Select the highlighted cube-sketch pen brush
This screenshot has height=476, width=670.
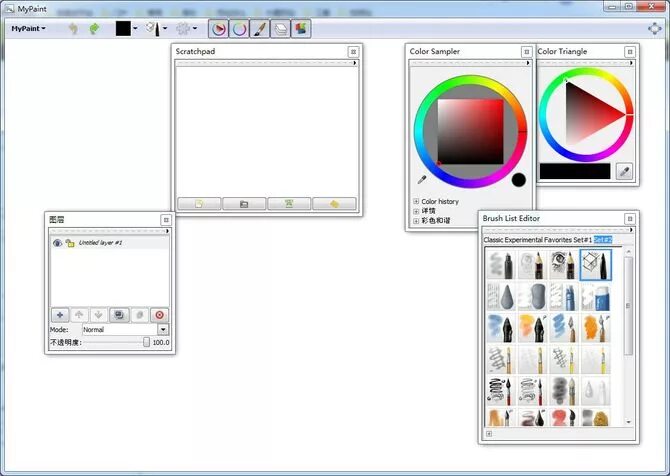(x=596, y=265)
